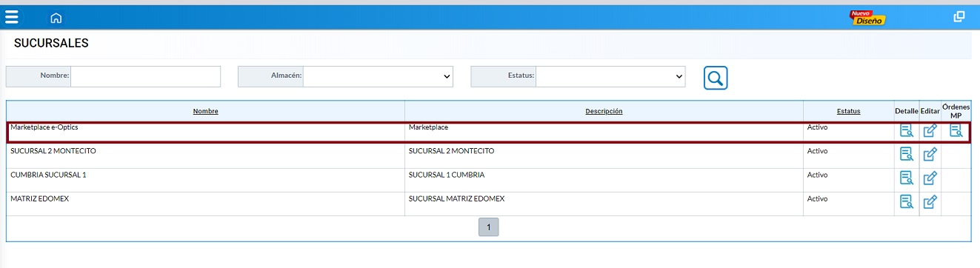Edit the CUMBRIA SUCURSAL 1 branch
Screen dimensions: 980x268
tap(930, 178)
